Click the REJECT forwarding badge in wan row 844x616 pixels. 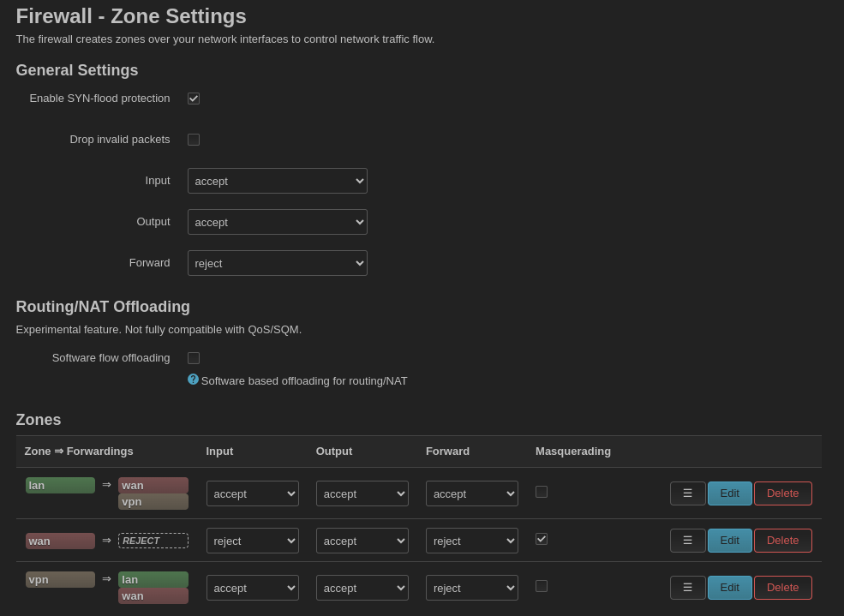tap(153, 541)
